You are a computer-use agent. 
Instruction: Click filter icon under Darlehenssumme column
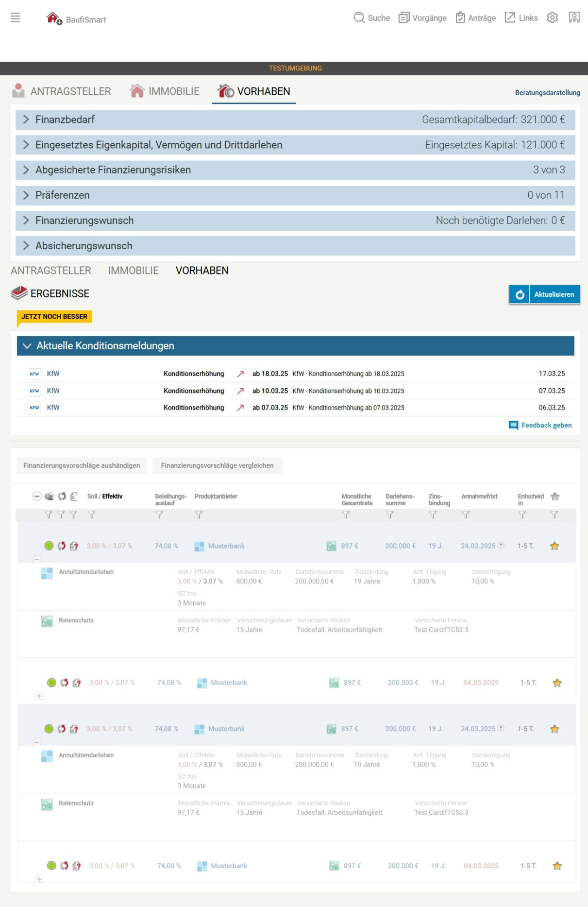point(389,515)
